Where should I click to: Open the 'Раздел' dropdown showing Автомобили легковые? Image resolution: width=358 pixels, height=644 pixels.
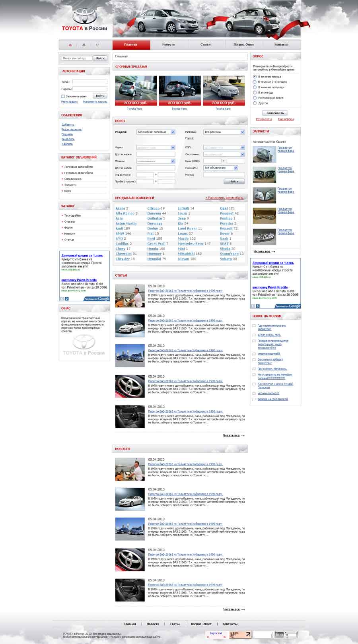pyautogui.click(x=156, y=132)
